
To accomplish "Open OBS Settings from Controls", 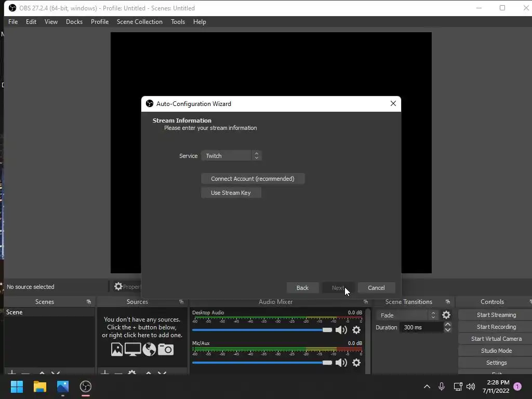I will tap(496, 363).
